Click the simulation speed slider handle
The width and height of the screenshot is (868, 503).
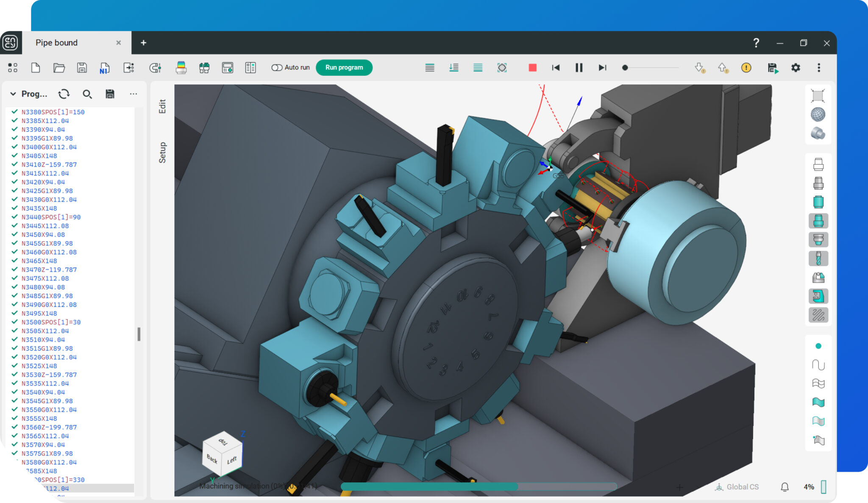tap(625, 68)
